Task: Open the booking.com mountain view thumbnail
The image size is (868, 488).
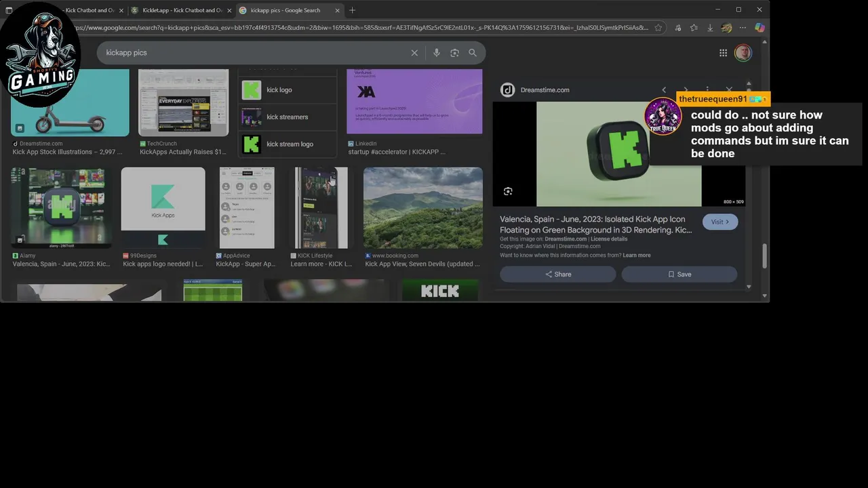Action: (423, 207)
